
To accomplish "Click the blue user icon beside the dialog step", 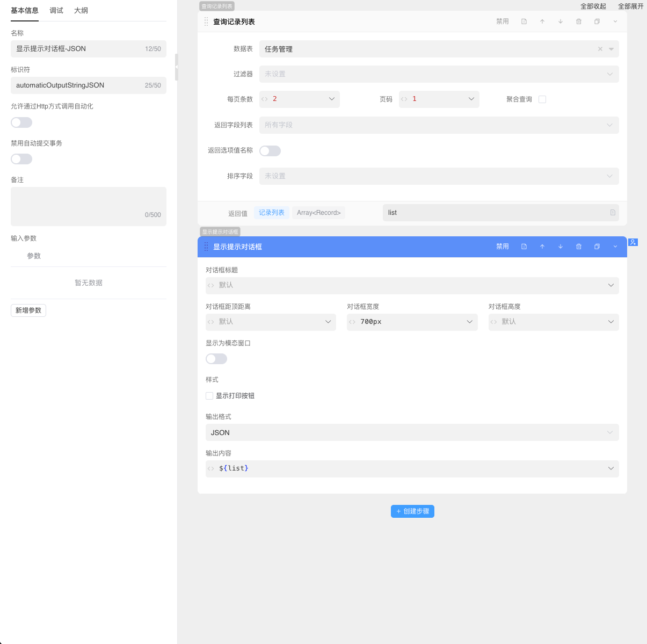I will tap(633, 242).
